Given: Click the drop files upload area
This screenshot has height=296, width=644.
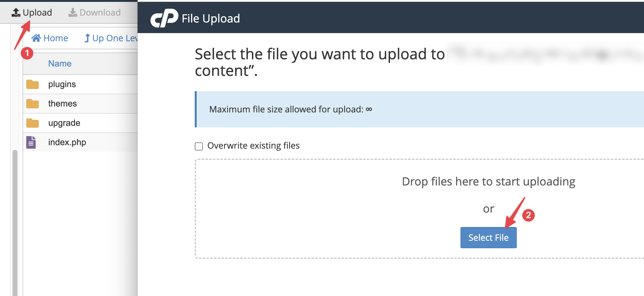Looking at the screenshot, I should click(x=419, y=209).
